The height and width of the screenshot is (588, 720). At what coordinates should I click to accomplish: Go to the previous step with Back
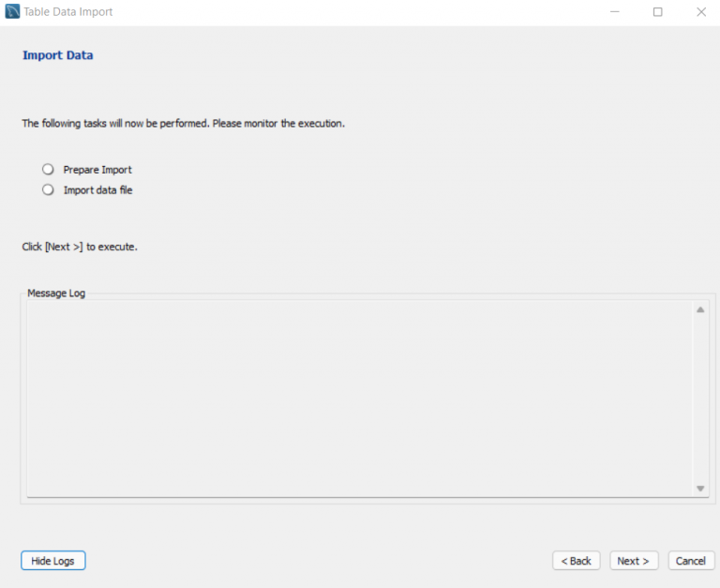[x=576, y=561]
